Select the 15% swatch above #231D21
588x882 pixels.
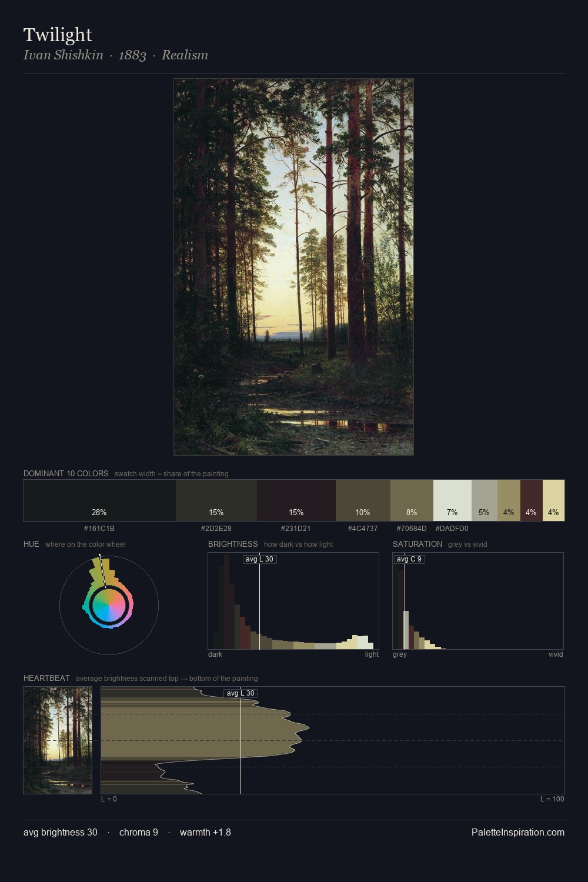296,500
